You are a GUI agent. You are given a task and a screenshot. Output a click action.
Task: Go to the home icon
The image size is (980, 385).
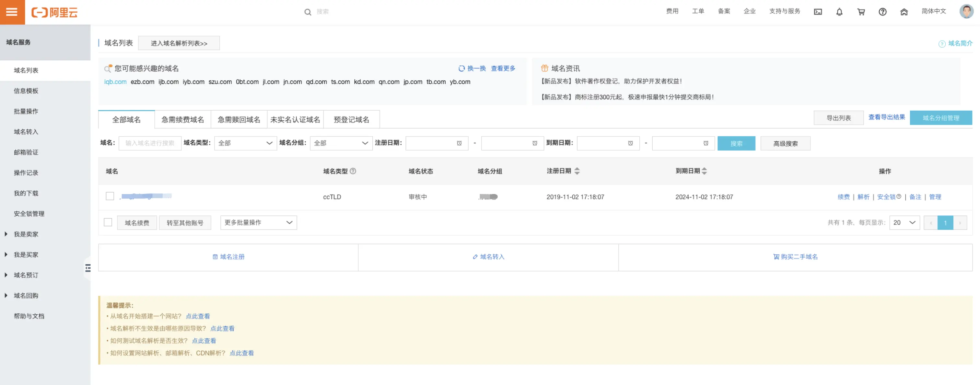tap(904, 12)
